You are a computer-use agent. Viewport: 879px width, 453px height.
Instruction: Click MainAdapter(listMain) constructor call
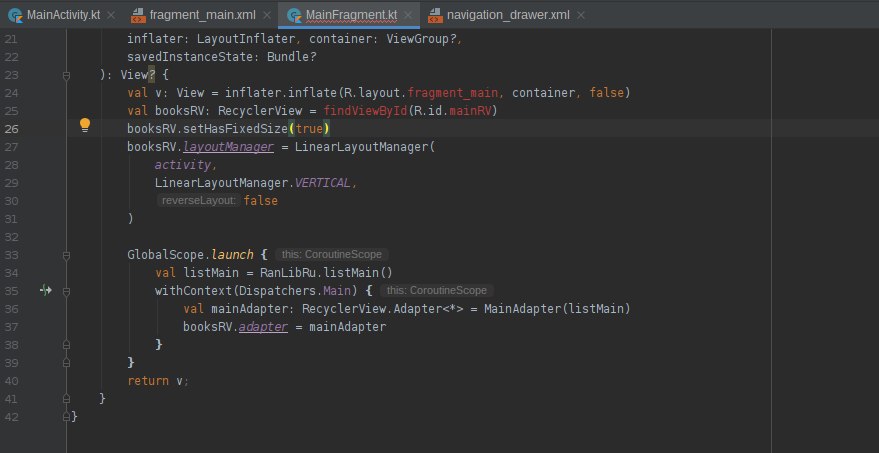tap(558, 308)
